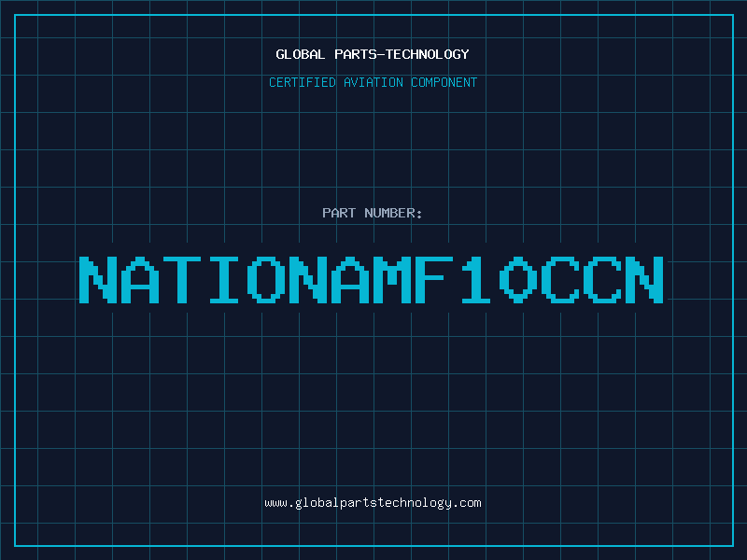747x560 pixels.
Task: Select the word NUMBER: in the label
Action: coord(391,213)
